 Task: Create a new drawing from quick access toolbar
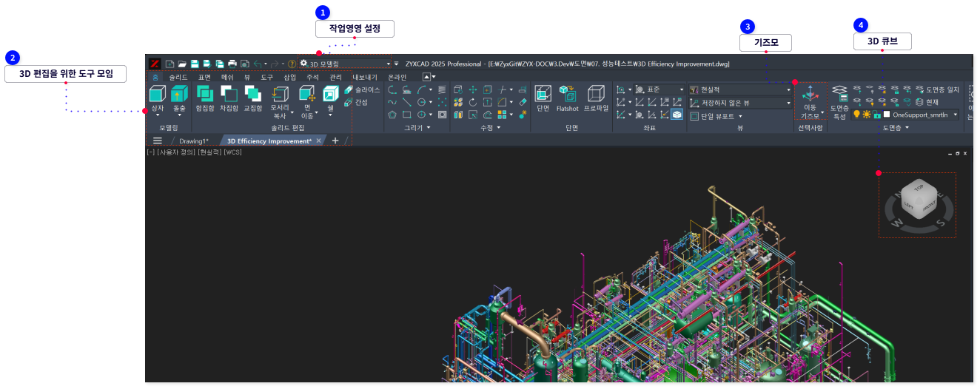tap(170, 64)
